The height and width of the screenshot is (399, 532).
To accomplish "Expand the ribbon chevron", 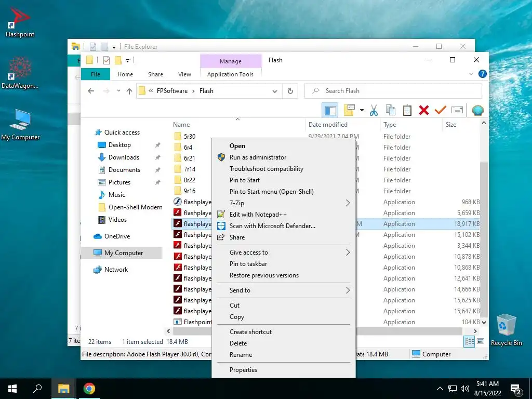I will pos(471,74).
